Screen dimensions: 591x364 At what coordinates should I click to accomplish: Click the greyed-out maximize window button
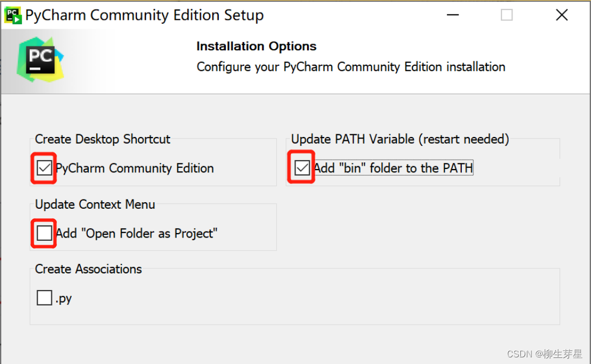[506, 15]
